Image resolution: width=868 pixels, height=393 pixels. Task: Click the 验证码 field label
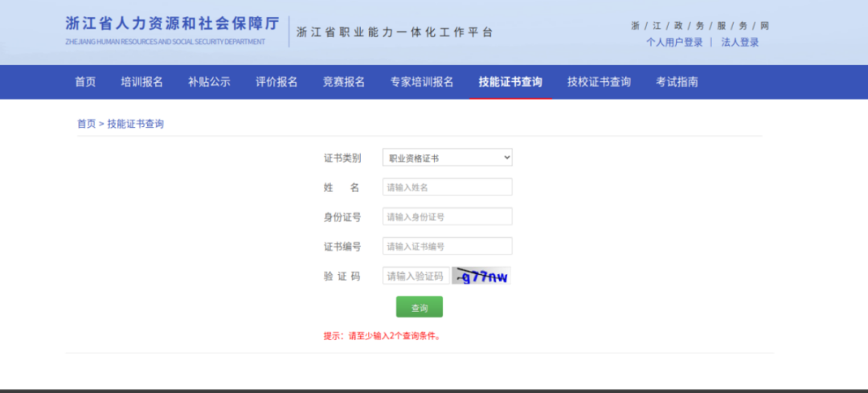342,276
